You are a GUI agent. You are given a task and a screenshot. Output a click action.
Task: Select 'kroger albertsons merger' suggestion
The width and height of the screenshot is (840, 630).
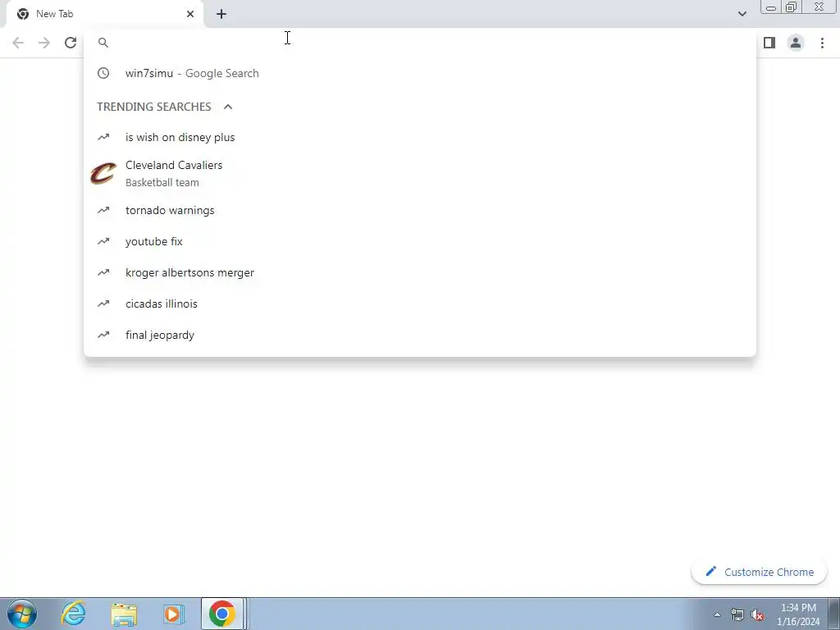[x=420, y=272]
